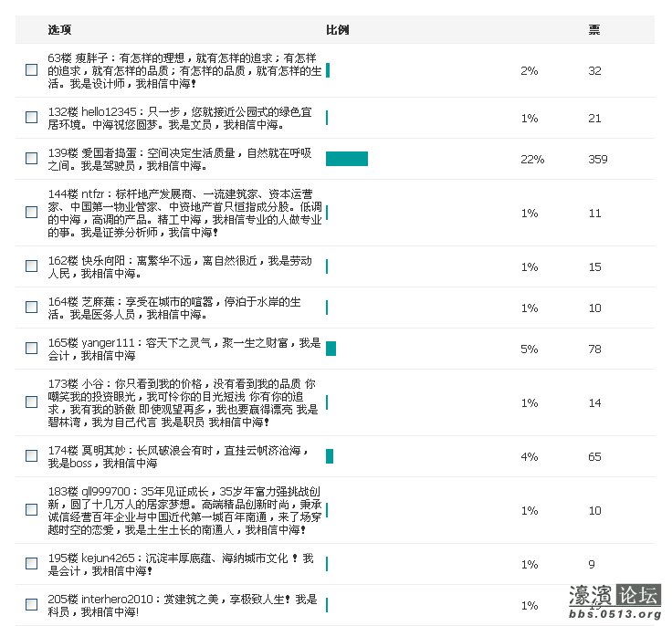672x626 pixels.
Task: Click the vote count 15
Action: 595,267
